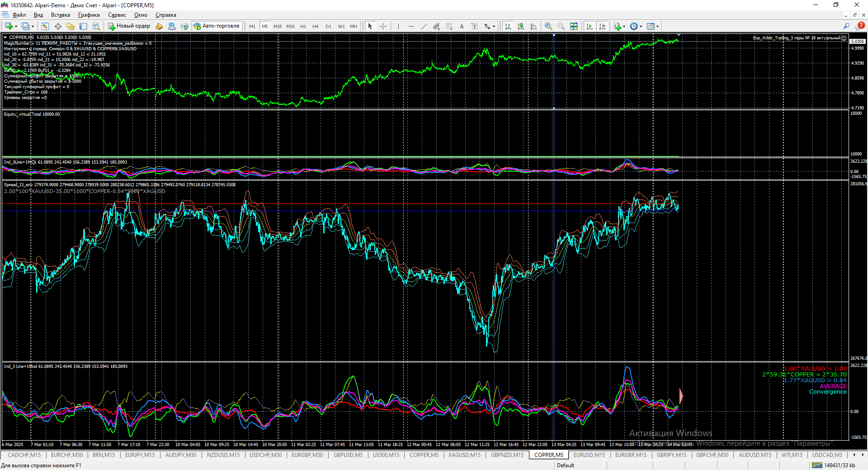
Task: Show the Market Watch panel
Action: click(45, 26)
